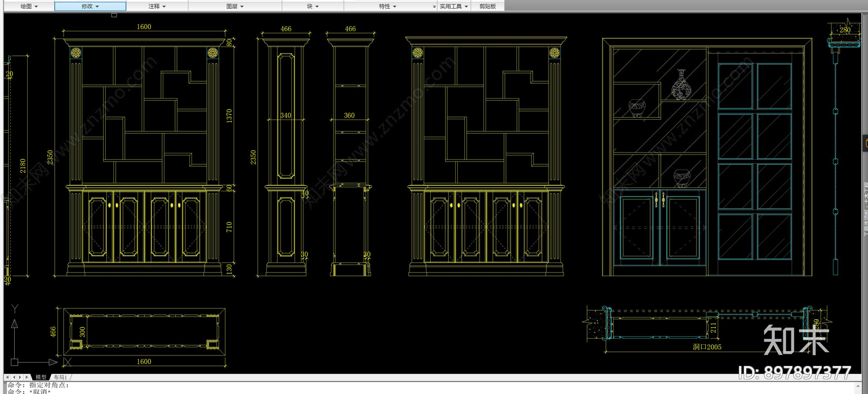The image size is (868, 394).
Task: Select the 1370 dimension text
Action: (229, 115)
